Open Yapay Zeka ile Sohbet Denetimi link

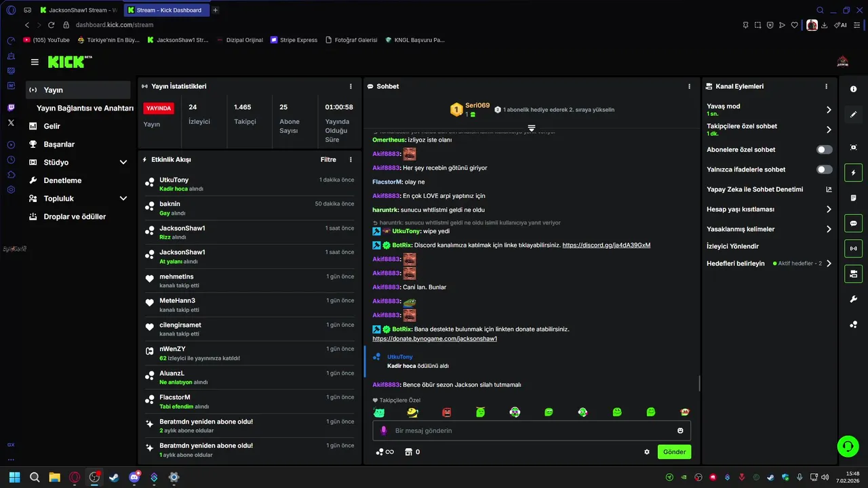pos(769,190)
